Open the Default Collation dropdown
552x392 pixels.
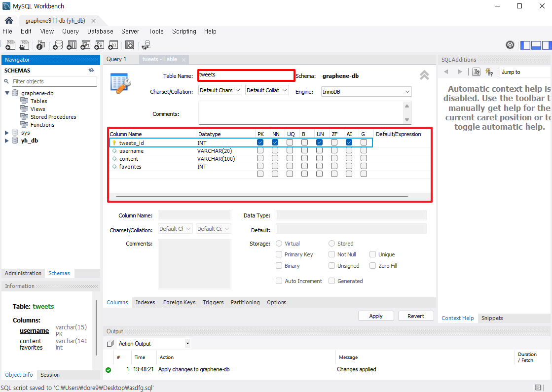267,90
